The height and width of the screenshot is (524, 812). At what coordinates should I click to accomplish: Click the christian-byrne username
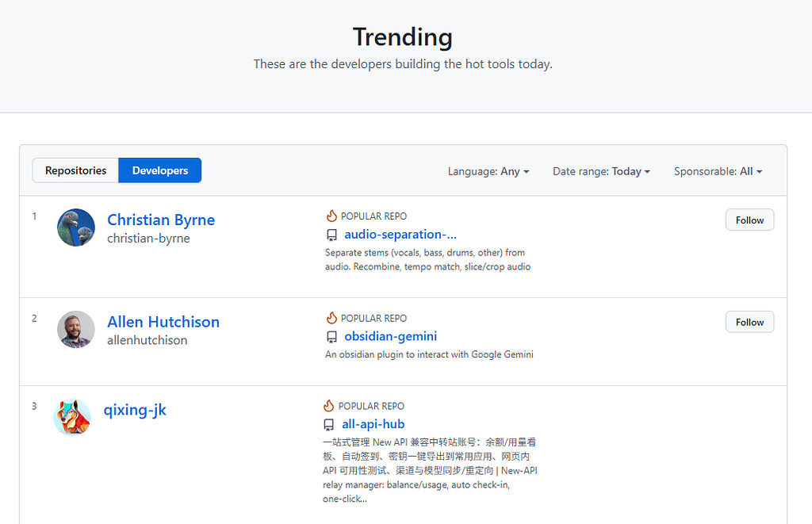click(x=148, y=238)
